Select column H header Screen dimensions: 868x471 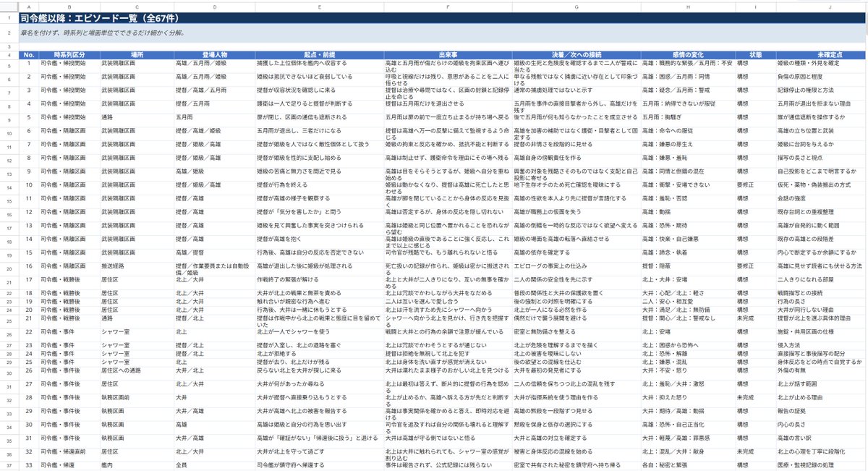point(688,7)
